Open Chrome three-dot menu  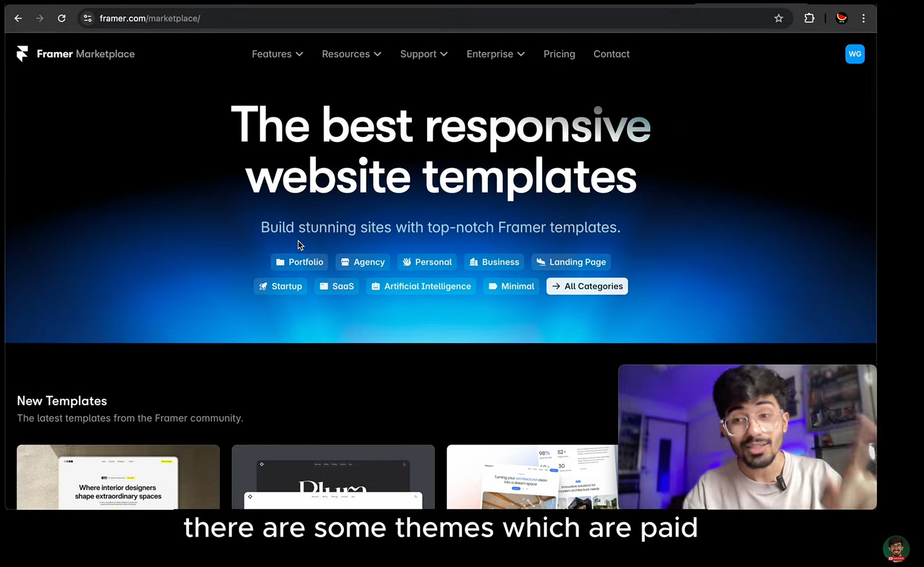click(x=863, y=18)
